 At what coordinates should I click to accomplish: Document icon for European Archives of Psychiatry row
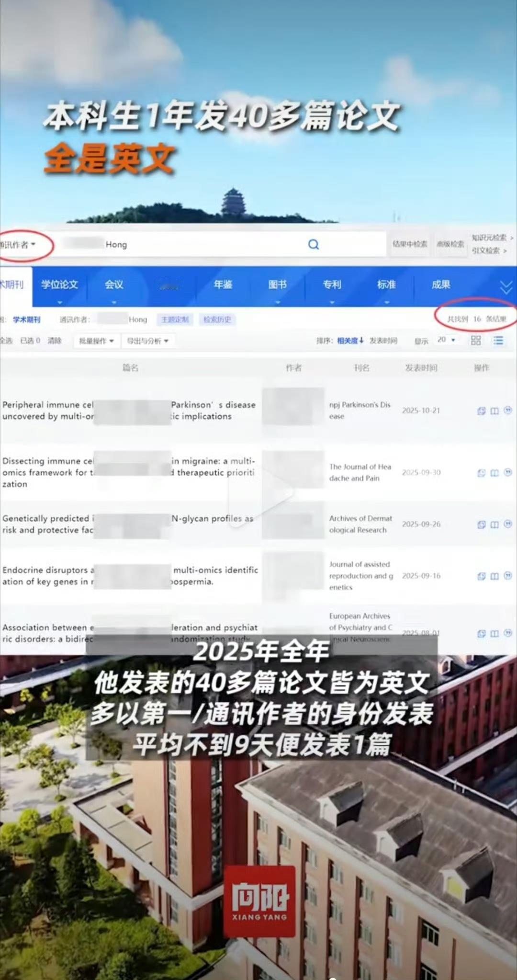click(482, 633)
